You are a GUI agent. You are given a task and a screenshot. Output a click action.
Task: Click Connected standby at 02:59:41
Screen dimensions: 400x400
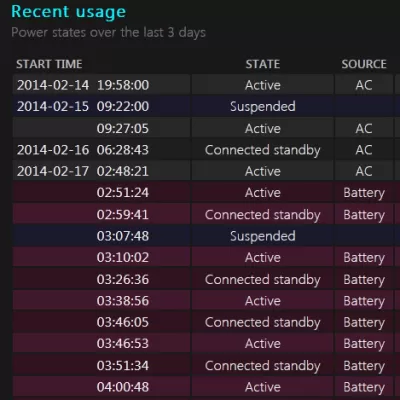(x=263, y=215)
